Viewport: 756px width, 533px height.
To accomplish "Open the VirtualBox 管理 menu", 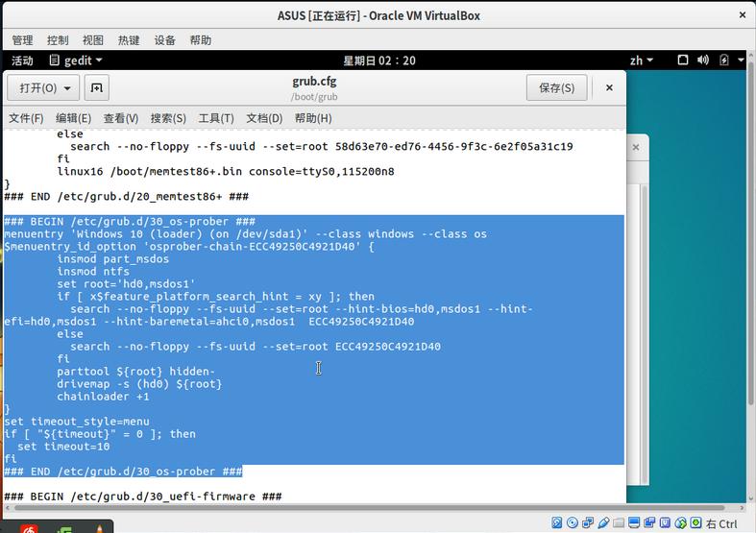I will 22,40.
